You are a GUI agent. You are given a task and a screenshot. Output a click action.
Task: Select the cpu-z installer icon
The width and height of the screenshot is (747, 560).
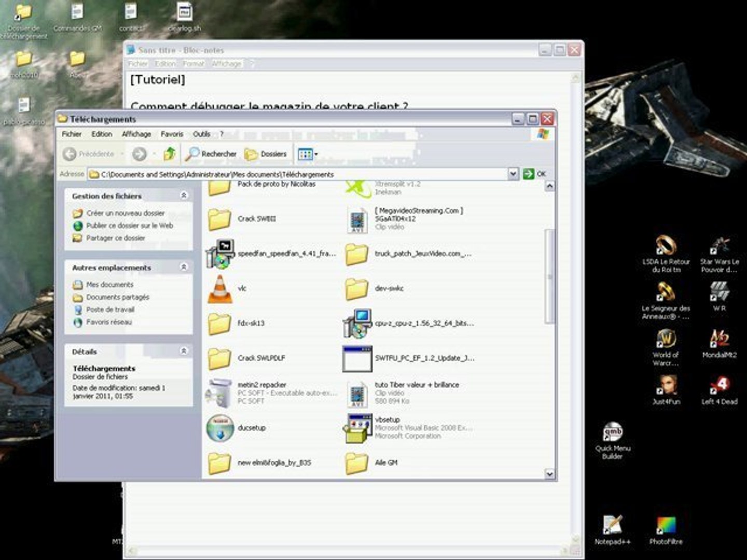(357, 323)
